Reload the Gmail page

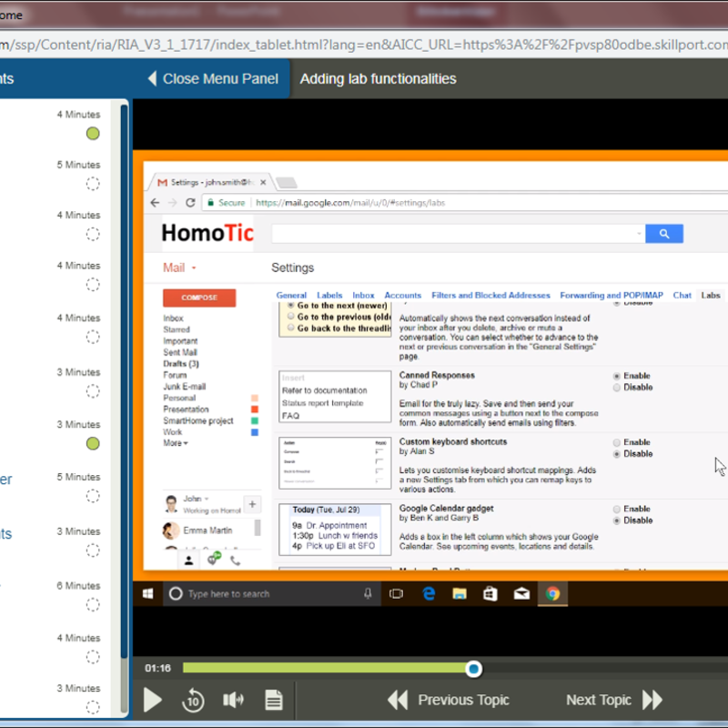190,202
